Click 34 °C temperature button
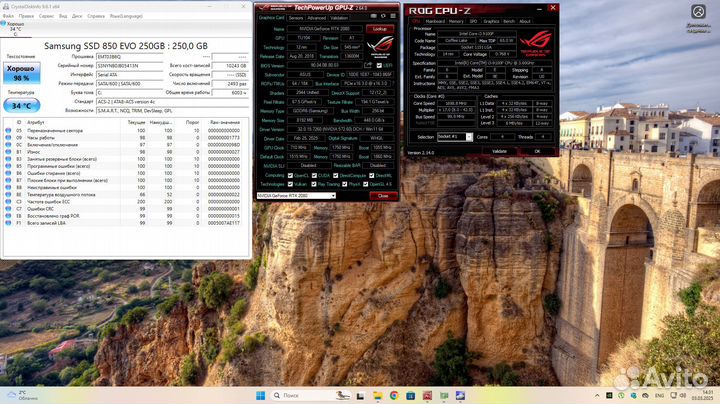This screenshot has height=404, width=720. (x=22, y=106)
